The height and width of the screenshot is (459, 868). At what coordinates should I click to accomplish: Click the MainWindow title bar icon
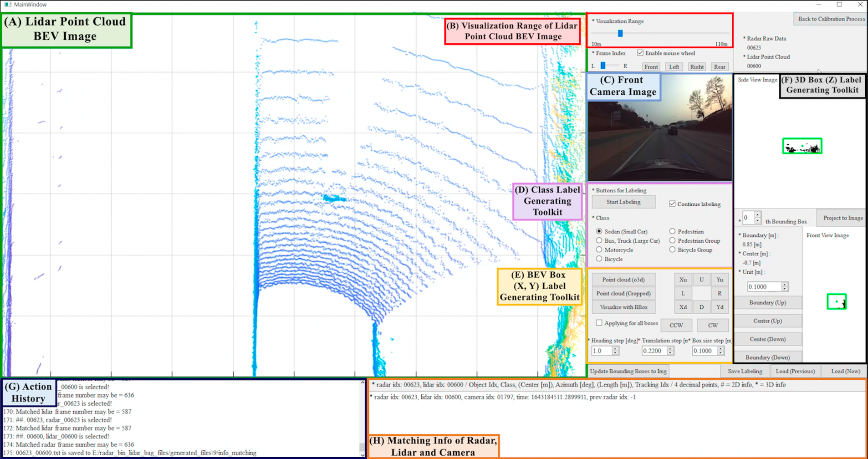[x=7, y=5]
